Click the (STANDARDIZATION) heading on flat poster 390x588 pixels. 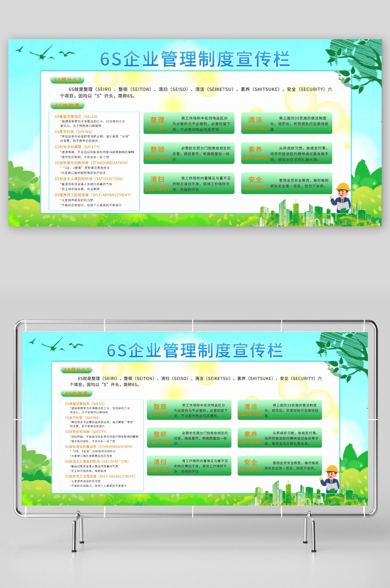[91, 163]
